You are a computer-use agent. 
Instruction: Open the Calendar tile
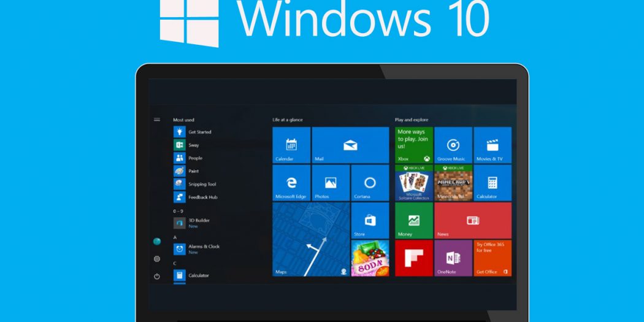(x=291, y=145)
